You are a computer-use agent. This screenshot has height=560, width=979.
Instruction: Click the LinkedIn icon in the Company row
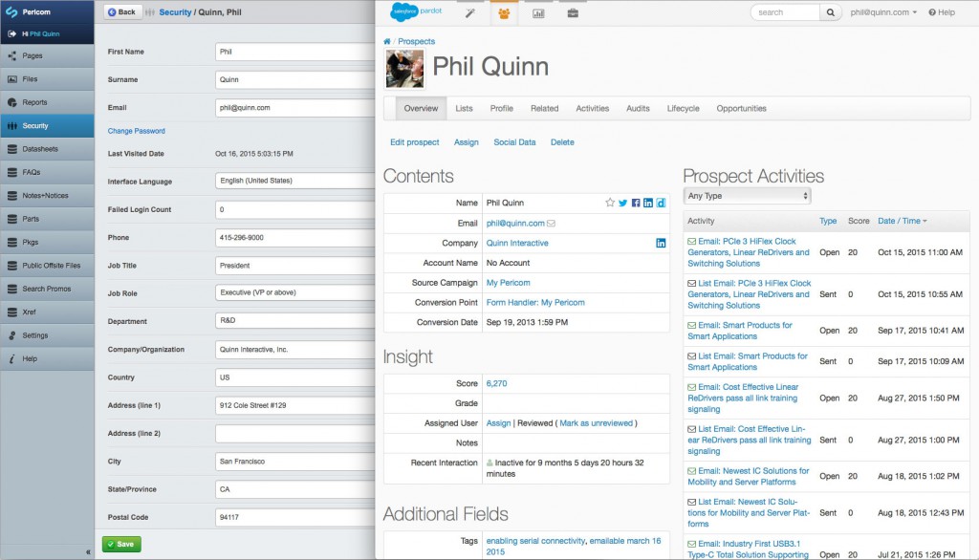[x=661, y=244]
